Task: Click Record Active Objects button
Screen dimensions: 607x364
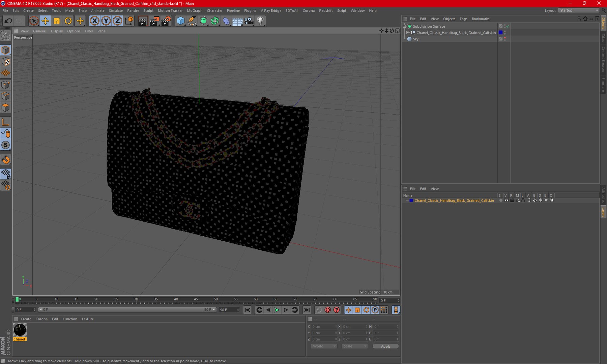Action: (x=319, y=310)
